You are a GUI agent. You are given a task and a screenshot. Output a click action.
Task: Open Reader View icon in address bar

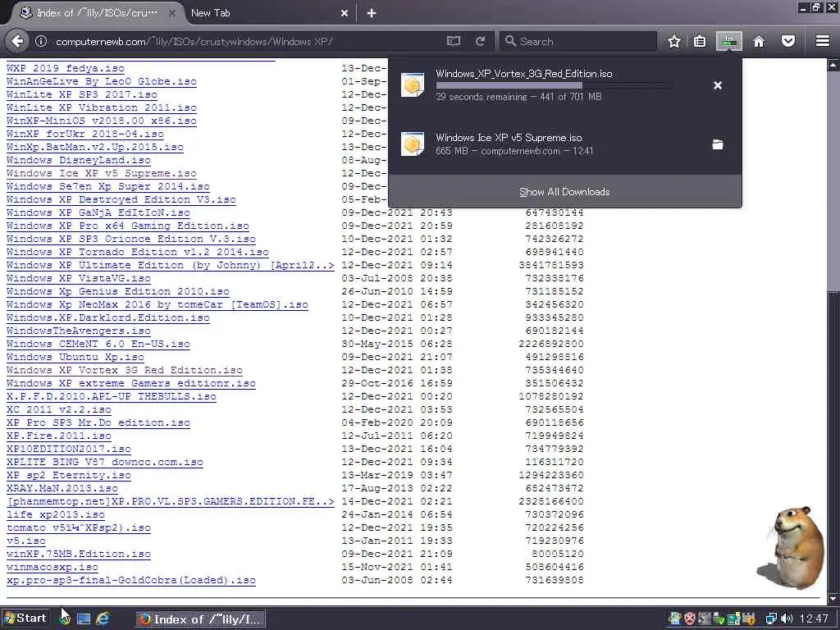click(x=453, y=41)
